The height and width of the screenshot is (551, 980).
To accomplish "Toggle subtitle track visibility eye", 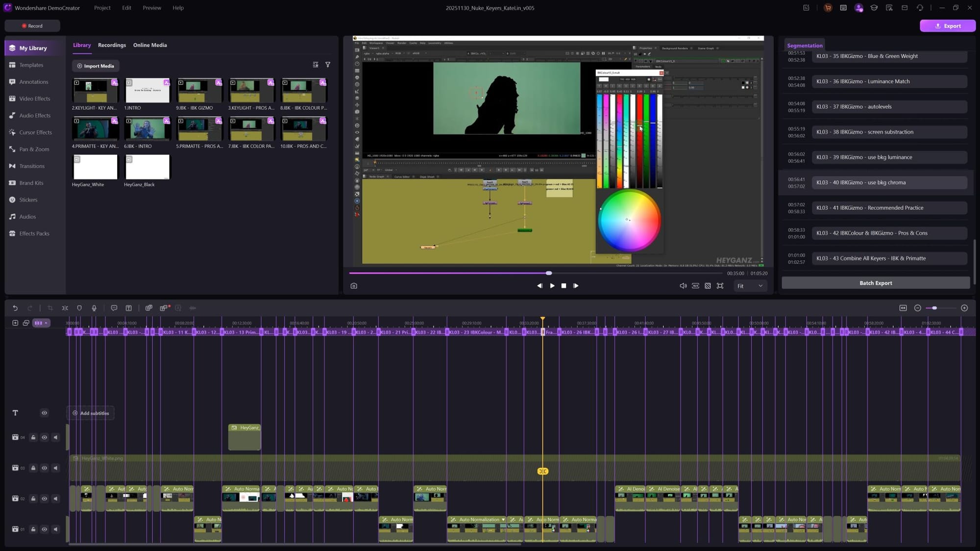I will click(x=44, y=413).
